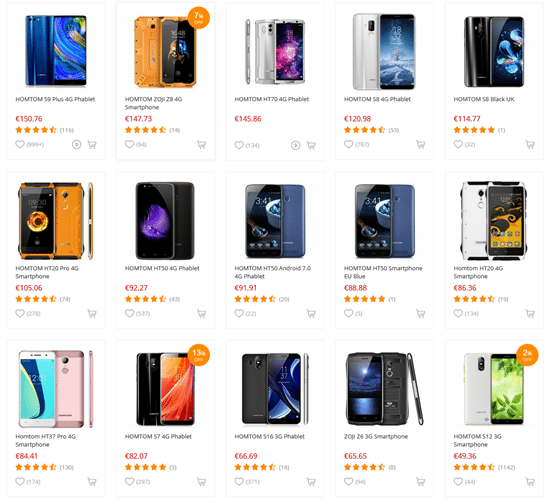Like the HOMTOM HT50 4G Phablet
The image size is (550, 501).
point(129,313)
